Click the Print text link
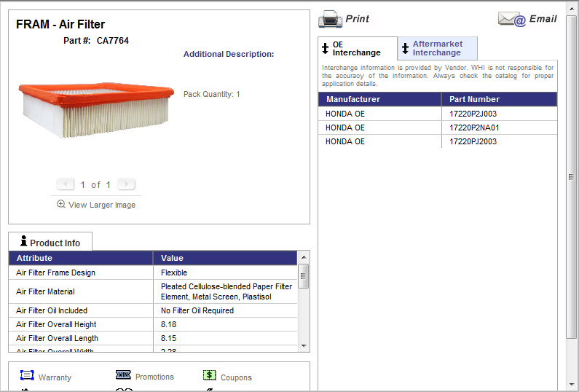579x392 pixels. tap(357, 19)
